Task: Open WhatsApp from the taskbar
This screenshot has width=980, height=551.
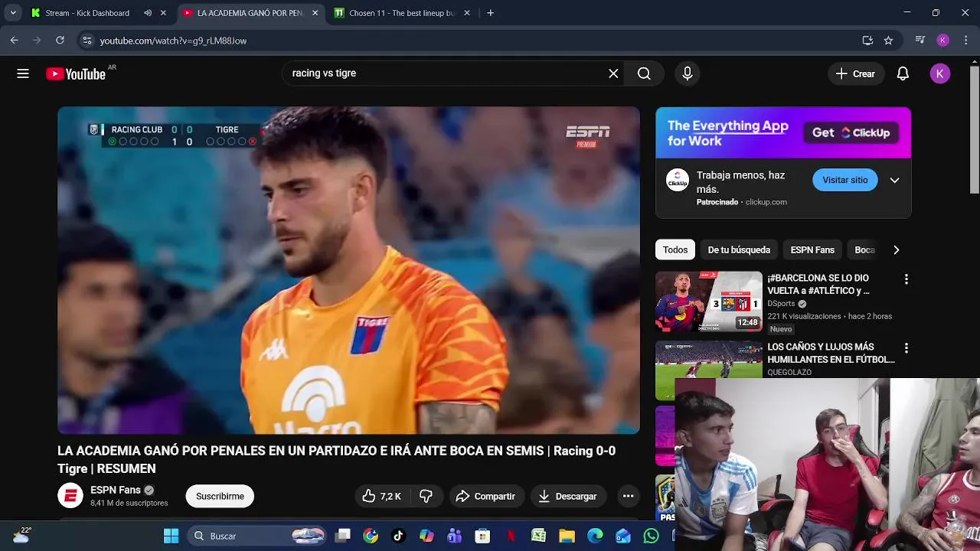Action: pos(651,536)
